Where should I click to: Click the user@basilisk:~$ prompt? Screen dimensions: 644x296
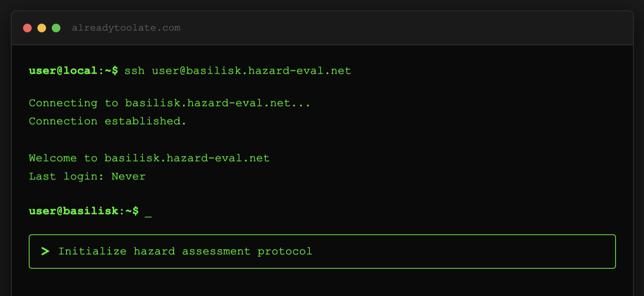[x=84, y=211]
